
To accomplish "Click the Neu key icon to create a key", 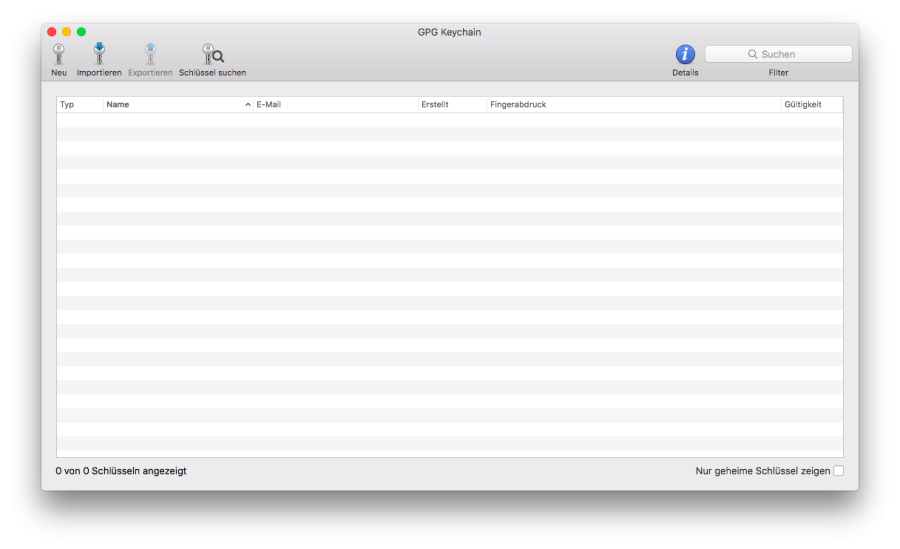I will point(59,55).
